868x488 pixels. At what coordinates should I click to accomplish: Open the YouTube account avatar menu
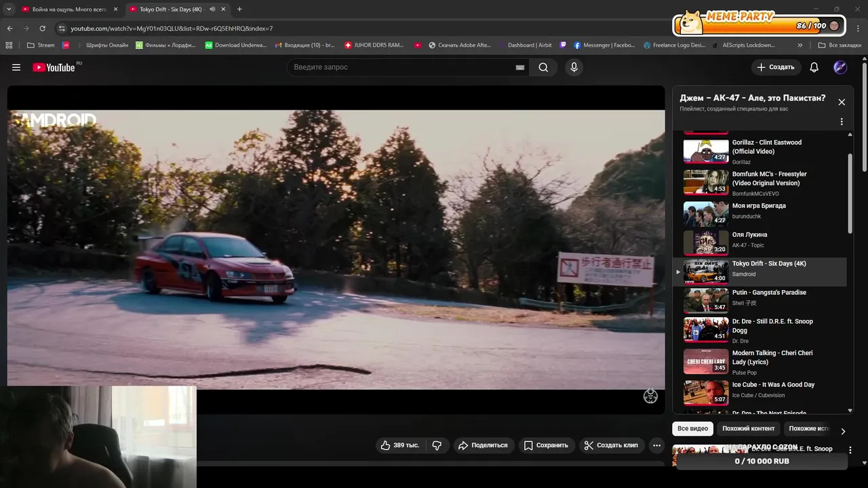click(840, 67)
